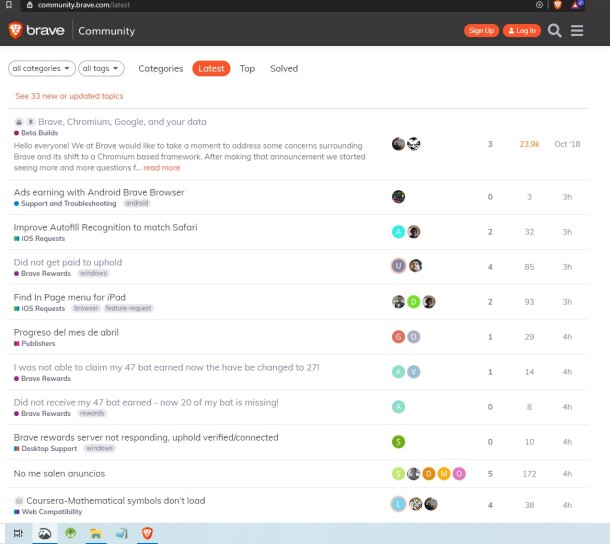
Task: Click the Brave Shields icon in the address bar
Action: tap(557, 5)
